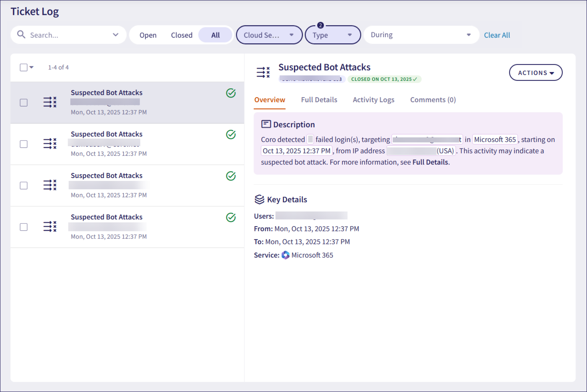
Task: Check the fourth Suspected Bot Attacks ticket checkbox
Action: click(x=23, y=227)
